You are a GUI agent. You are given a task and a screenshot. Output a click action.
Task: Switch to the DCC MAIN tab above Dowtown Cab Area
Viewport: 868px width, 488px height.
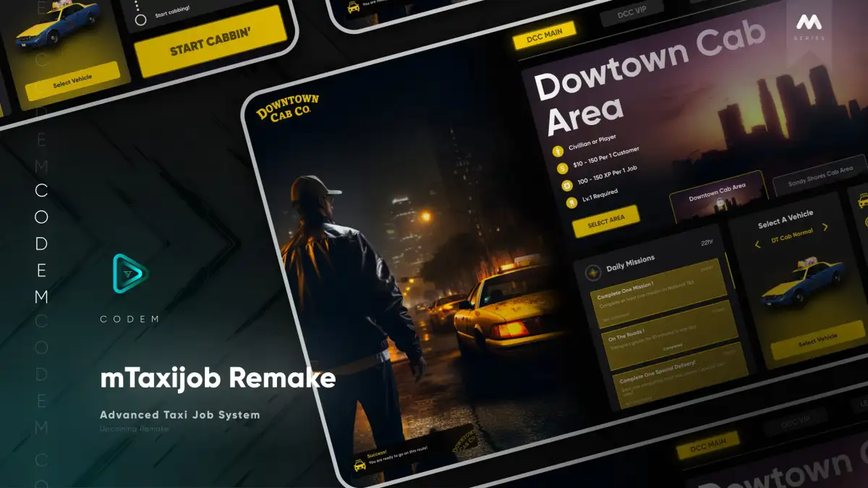(544, 35)
